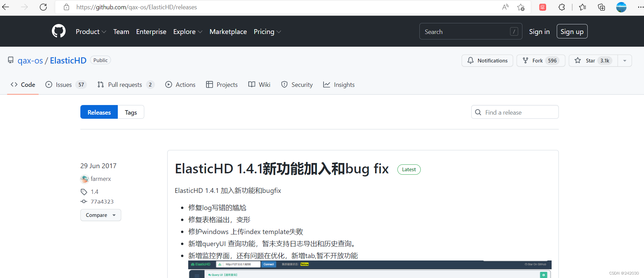Open the Read Aloud icon in address bar

point(505,7)
